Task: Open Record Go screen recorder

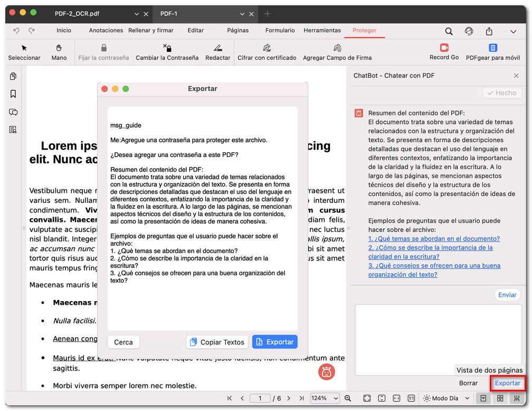Action: [x=444, y=48]
